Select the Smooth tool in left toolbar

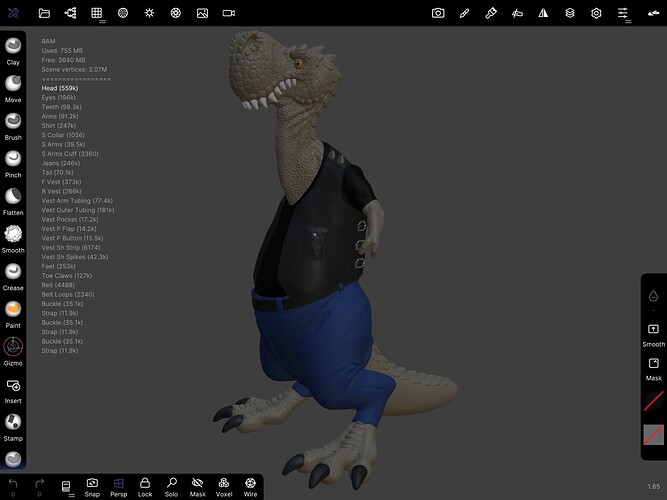(x=13, y=239)
